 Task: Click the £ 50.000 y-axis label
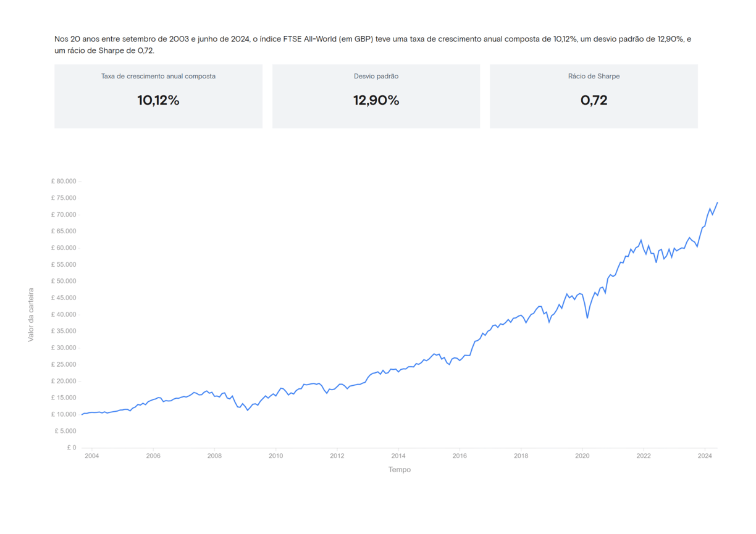[x=64, y=282]
